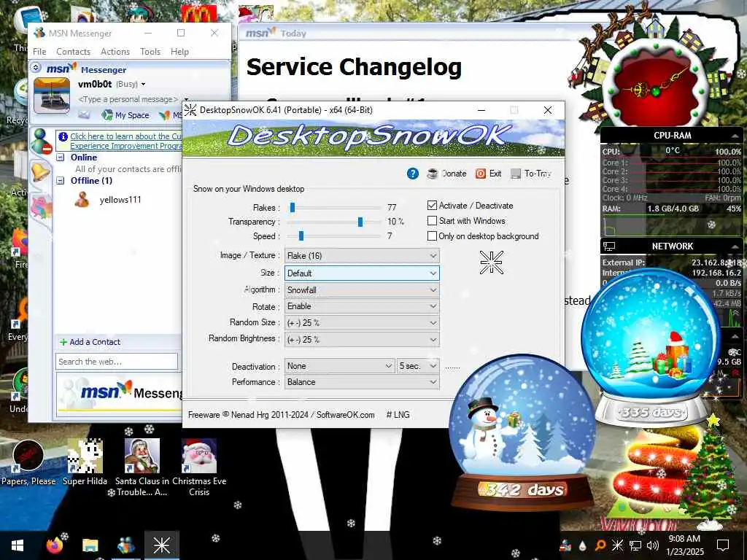Collapse the CPU-RAM gadget arrow
Image resolution: width=747 pixels, height=560 pixels.
[735, 136]
